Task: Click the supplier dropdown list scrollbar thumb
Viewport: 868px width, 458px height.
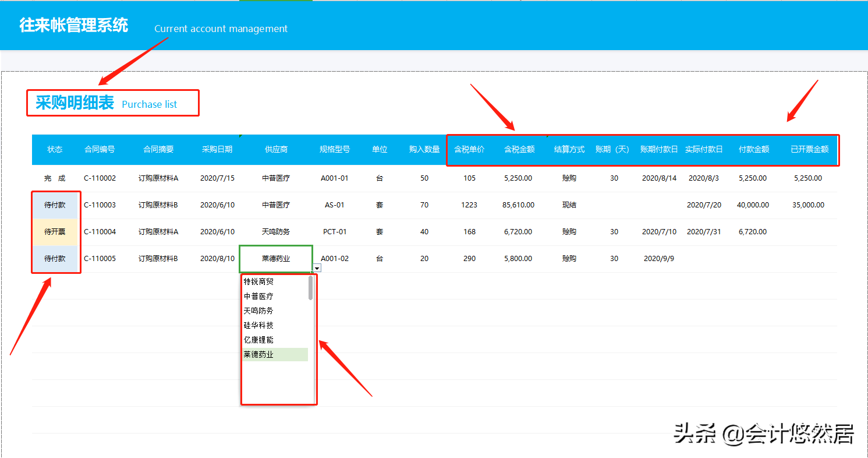Action: pos(311,288)
